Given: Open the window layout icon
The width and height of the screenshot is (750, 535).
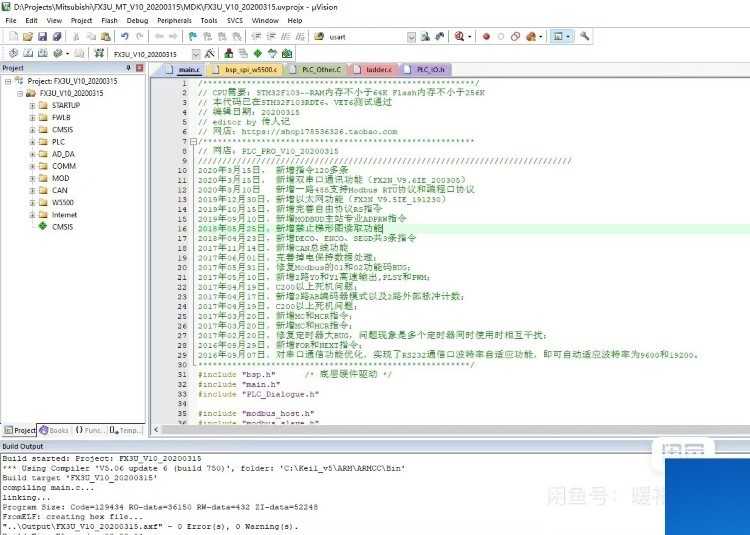Looking at the screenshot, I should click(x=557, y=36).
